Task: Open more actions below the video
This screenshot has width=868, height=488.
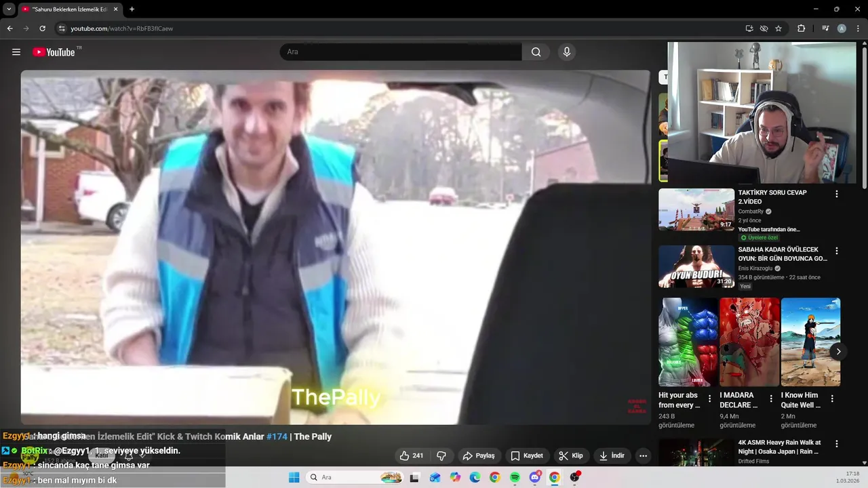Action: (643, 455)
